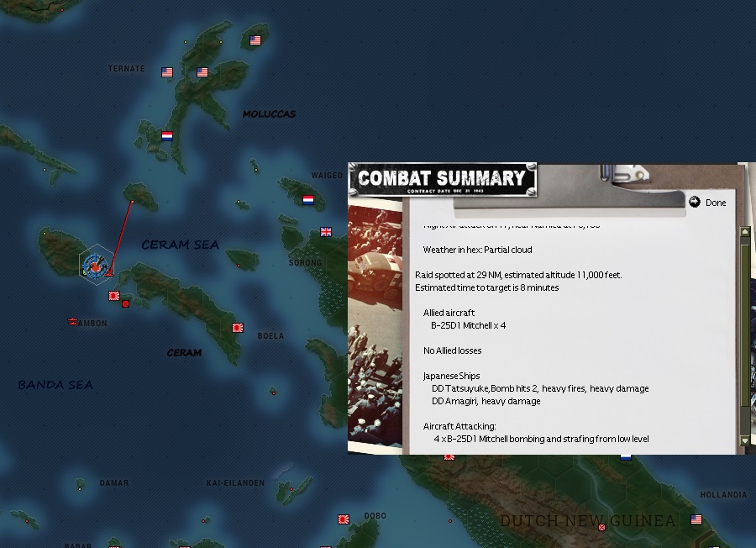This screenshot has height=548, width=756.
Task: Select the US flag base east of Ternate label
Action: [x=202, y=72]
